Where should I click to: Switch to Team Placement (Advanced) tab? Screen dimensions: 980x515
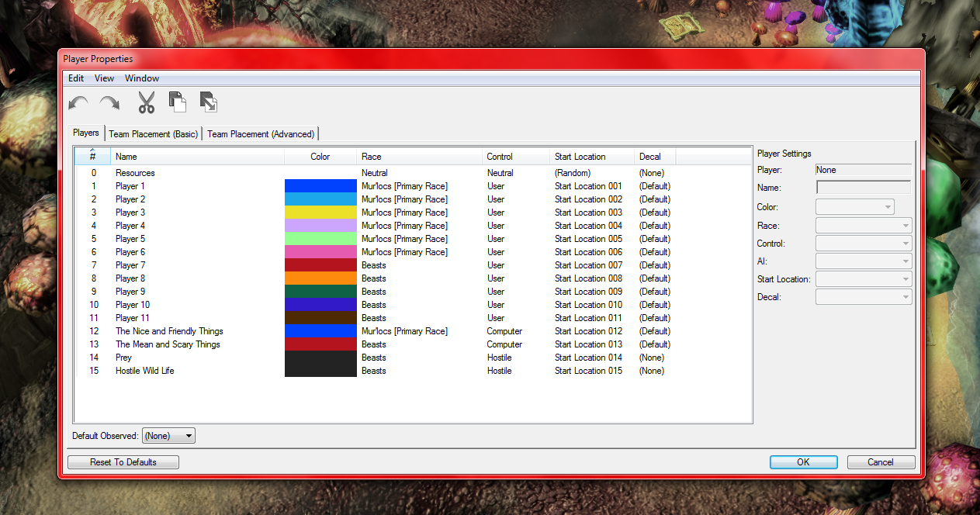(261, 134)
